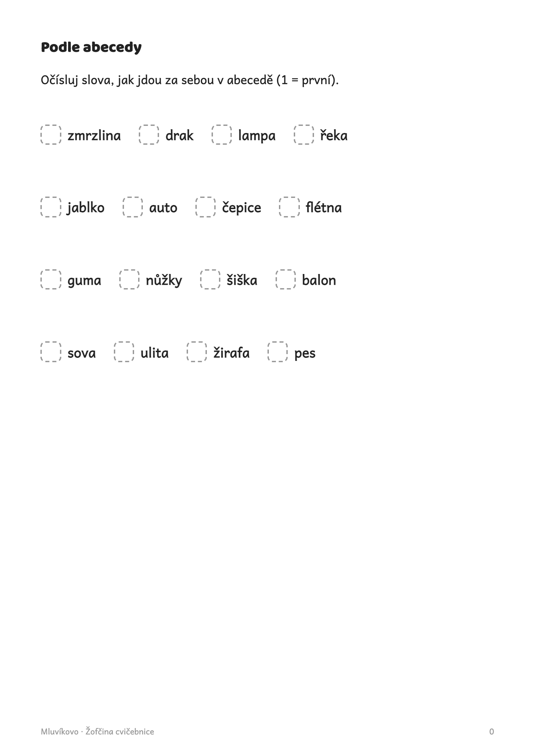Click the box beside jablko
This screenshot has width=535, height=756.
(51, 207)
